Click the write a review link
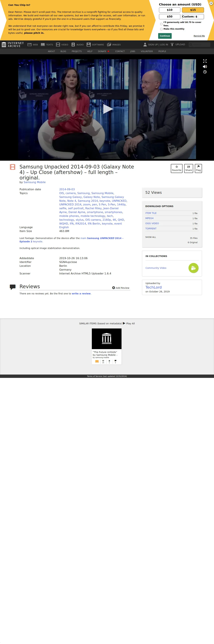The width and height of the screenshot is (214, 644). (81, 294)
